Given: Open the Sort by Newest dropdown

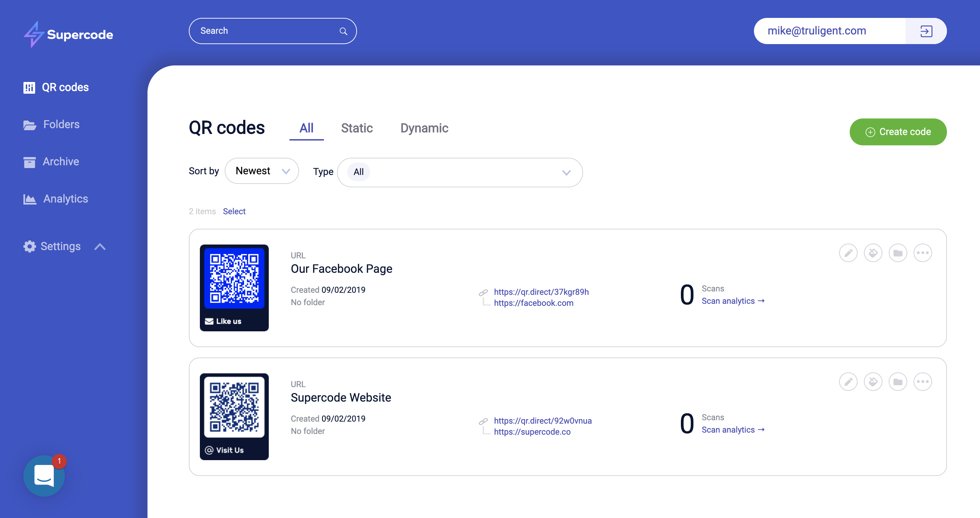Looking at the screenshot, I should [262, 171].
